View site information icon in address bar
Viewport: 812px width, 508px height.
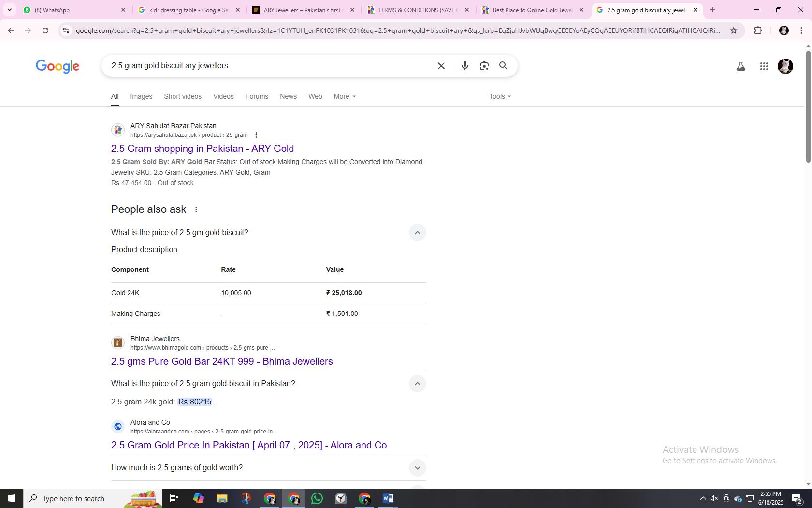66,30
